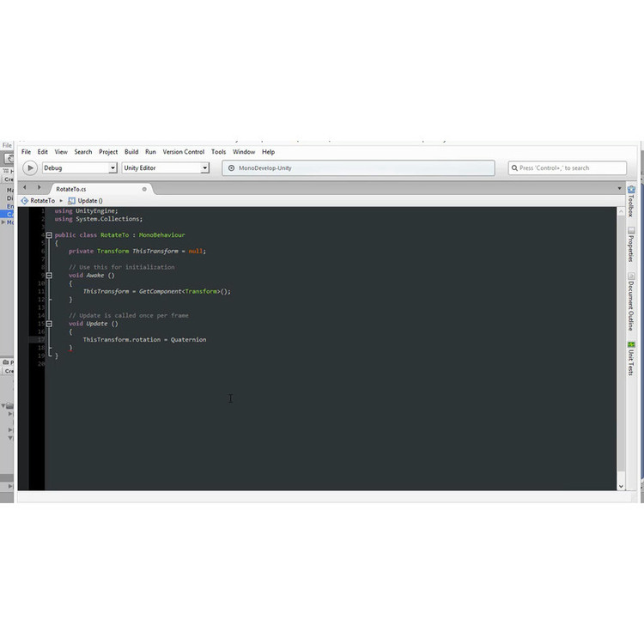Open the Version Control menu

click(184, 152)
